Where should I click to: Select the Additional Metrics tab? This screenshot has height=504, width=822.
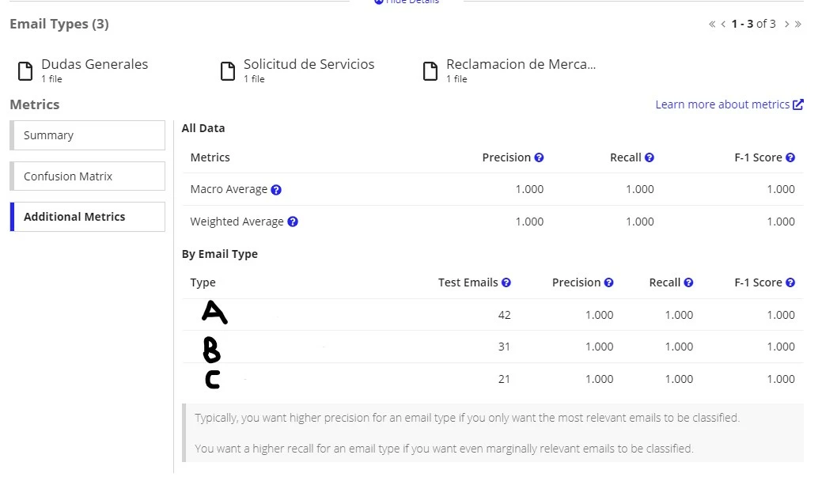pyautogui.click(x=88, y=217)
